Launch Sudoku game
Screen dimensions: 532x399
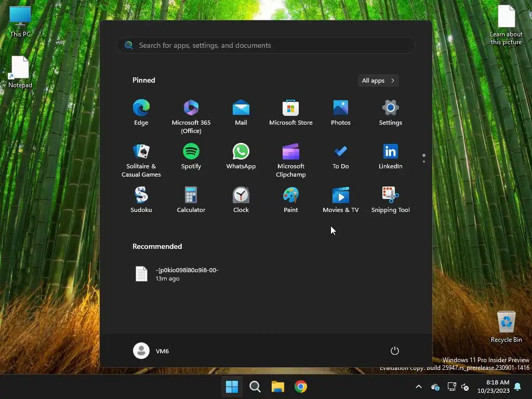pyautogui.click(x=141, y=200)
